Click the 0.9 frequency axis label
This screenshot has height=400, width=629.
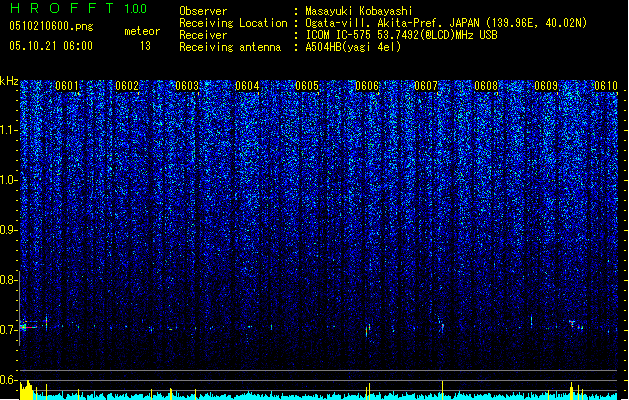tap(8, 230)
